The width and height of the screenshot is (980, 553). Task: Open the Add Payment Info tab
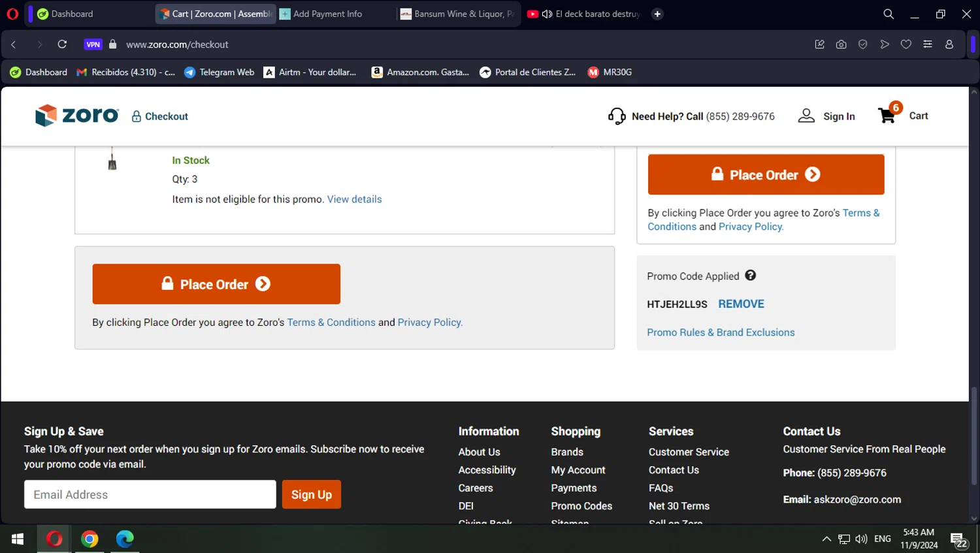336,14
